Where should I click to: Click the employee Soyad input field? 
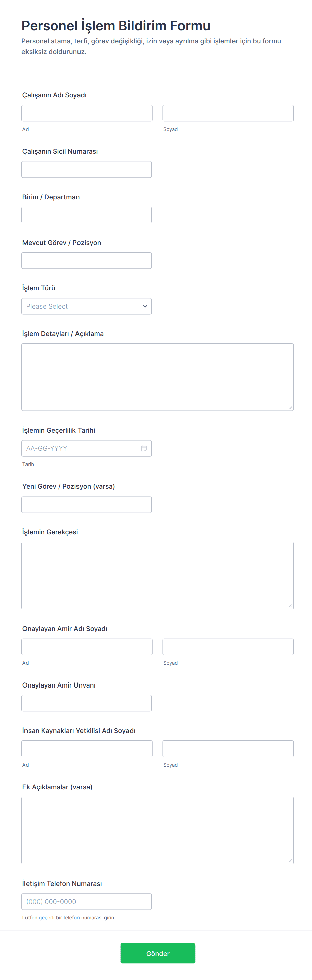[228, 113]
